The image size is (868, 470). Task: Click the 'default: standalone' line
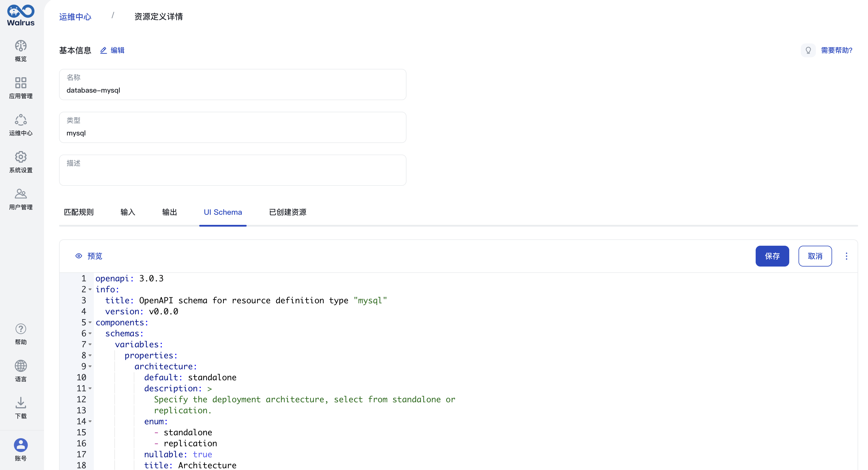coord(190,378)
